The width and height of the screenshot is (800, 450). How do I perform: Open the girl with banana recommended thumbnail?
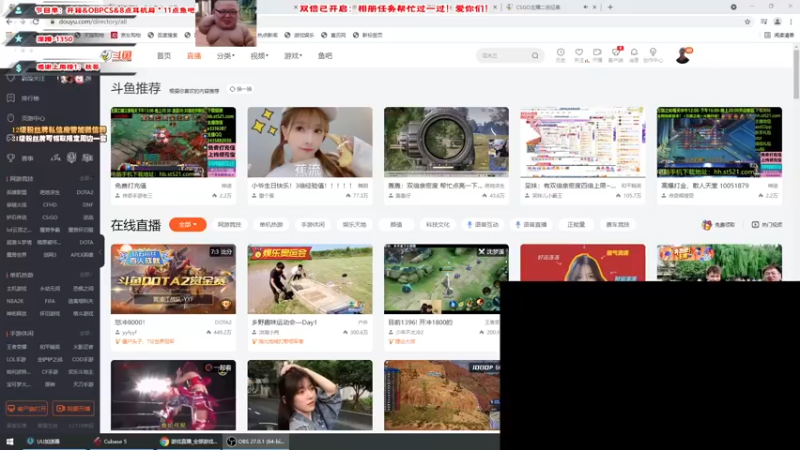(310, 142)
